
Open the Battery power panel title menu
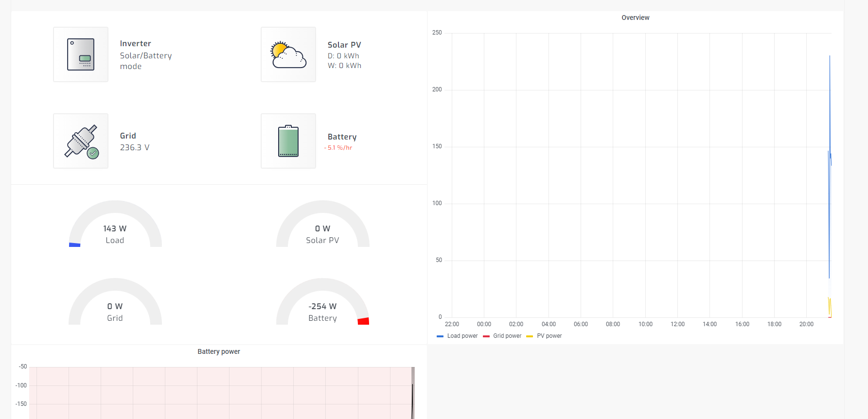coord(219,351)
